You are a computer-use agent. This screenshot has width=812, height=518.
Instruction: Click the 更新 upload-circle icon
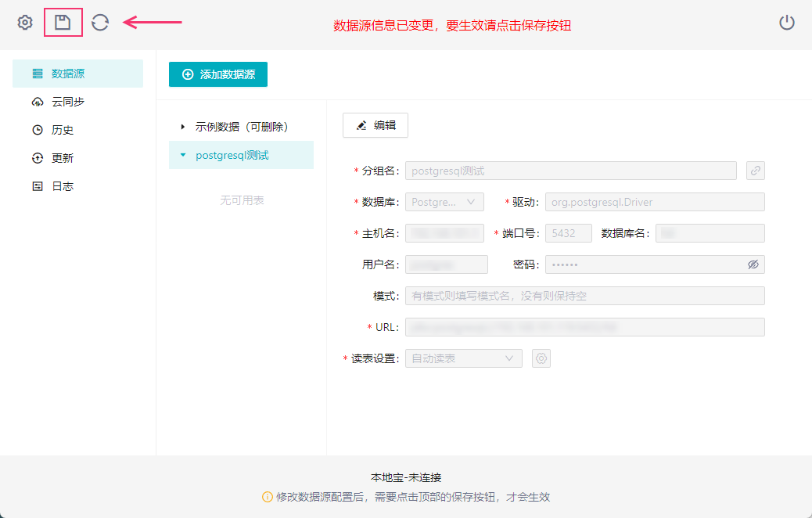38,158
